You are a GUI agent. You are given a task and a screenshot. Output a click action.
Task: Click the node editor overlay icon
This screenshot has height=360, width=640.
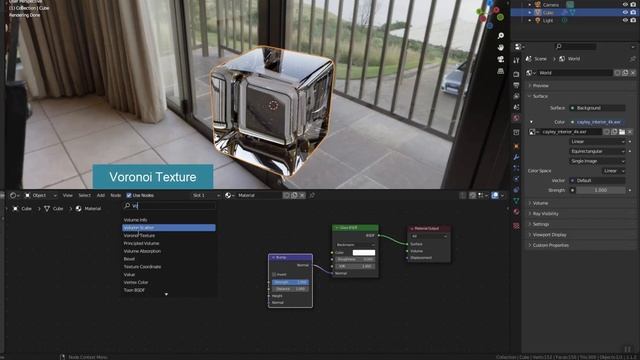[495, 196]
